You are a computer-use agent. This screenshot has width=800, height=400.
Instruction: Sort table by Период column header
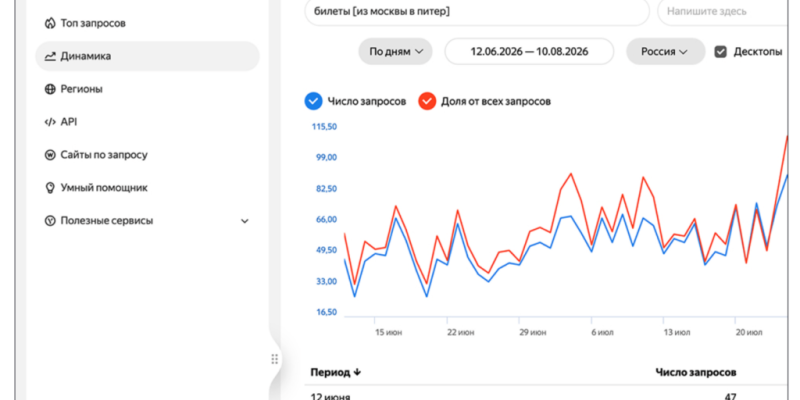pos(336,372)
